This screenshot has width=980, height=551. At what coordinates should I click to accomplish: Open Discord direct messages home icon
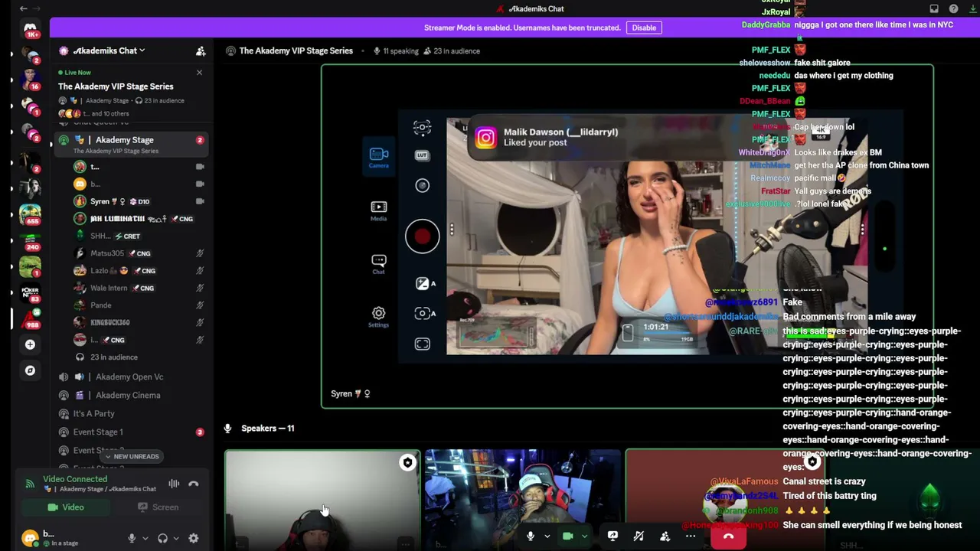click(x=30, y=29)
